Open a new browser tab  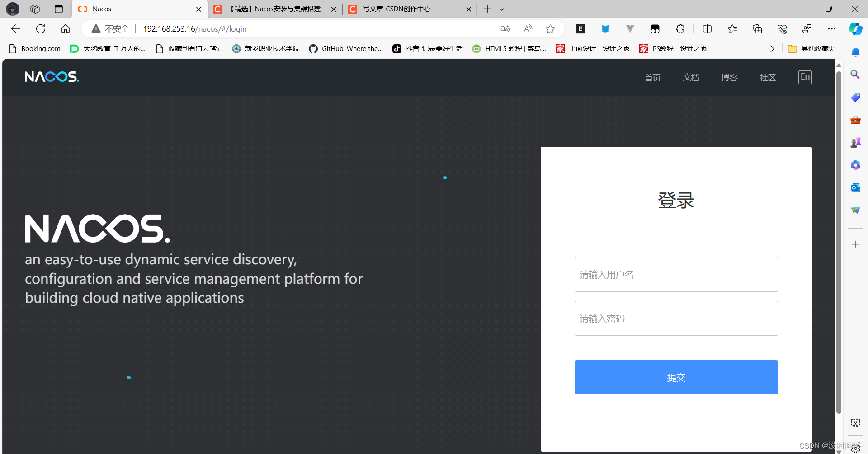487,9
